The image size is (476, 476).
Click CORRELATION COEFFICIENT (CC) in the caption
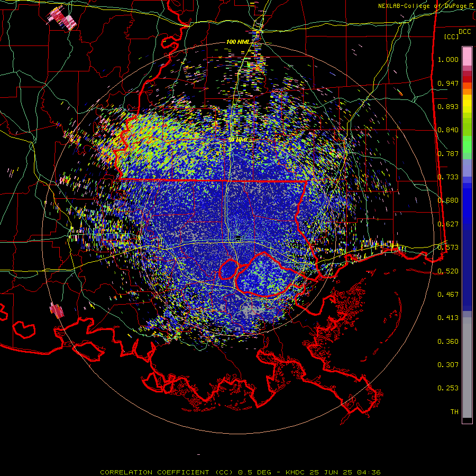point(167,472)
